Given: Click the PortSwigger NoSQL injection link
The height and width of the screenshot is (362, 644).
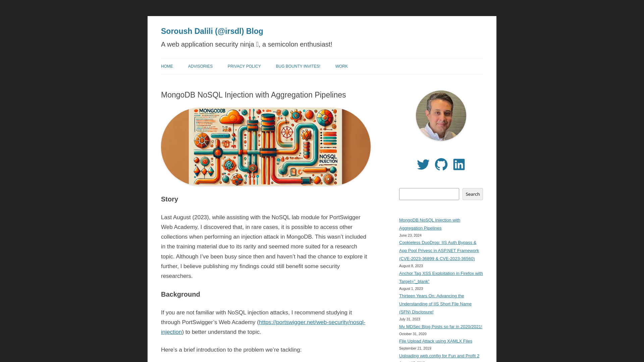Looking at the screenshot, I should coord(263,327).
